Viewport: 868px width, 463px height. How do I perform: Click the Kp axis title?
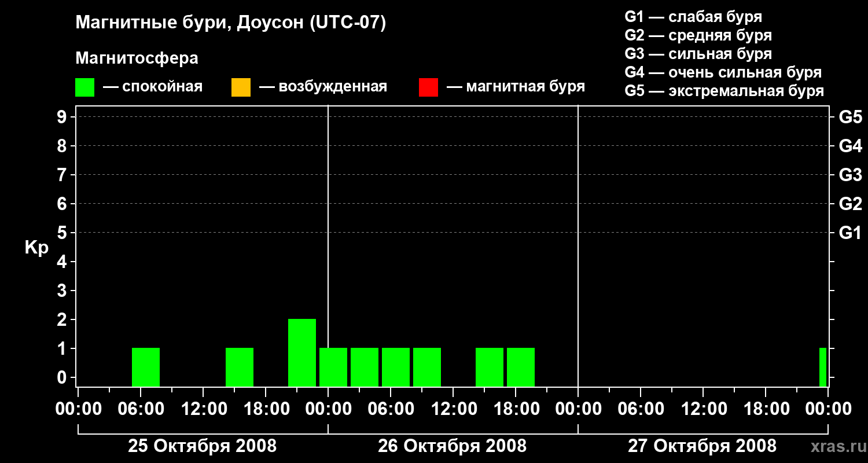click(36, 248)
